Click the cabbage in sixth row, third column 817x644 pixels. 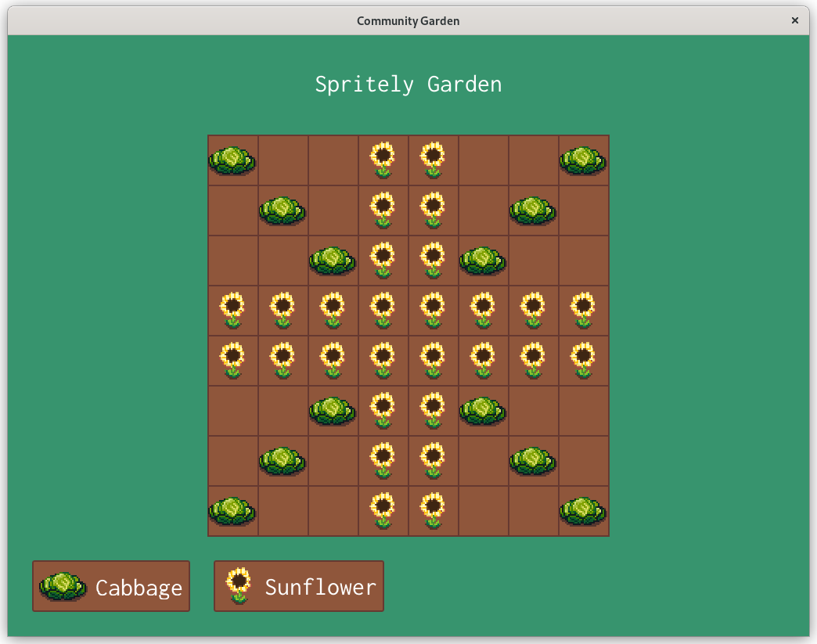coord(333,411)
